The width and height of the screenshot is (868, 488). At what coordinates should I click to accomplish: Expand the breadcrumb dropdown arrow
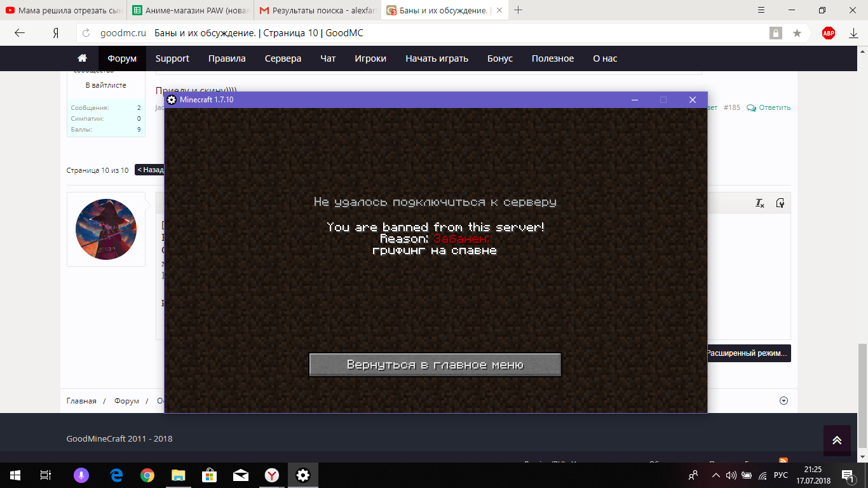click(x=783, y=400)
